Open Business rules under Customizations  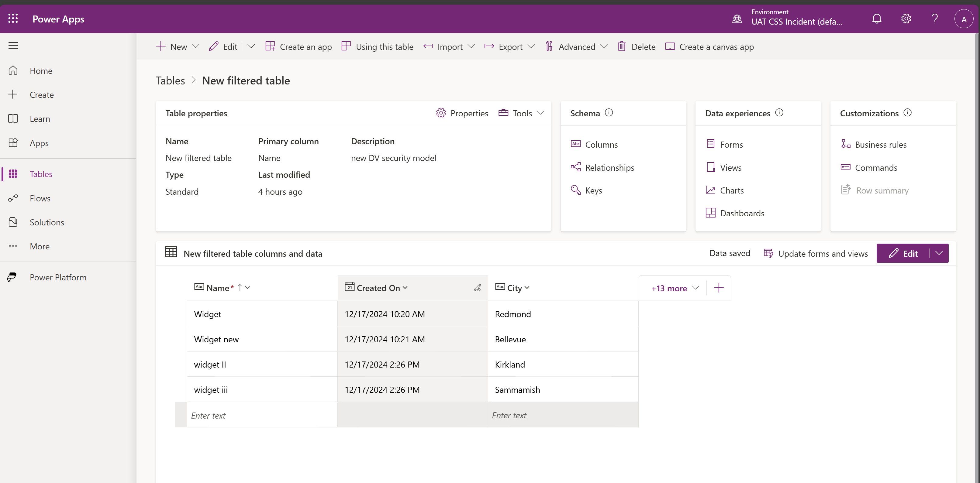click(874, 144)
